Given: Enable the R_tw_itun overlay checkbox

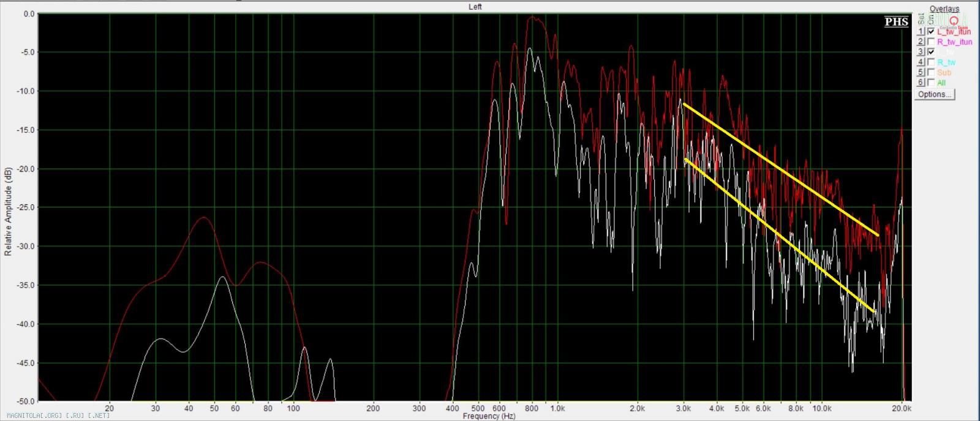Looking at the screenshot, I should [x=931, y=42].
